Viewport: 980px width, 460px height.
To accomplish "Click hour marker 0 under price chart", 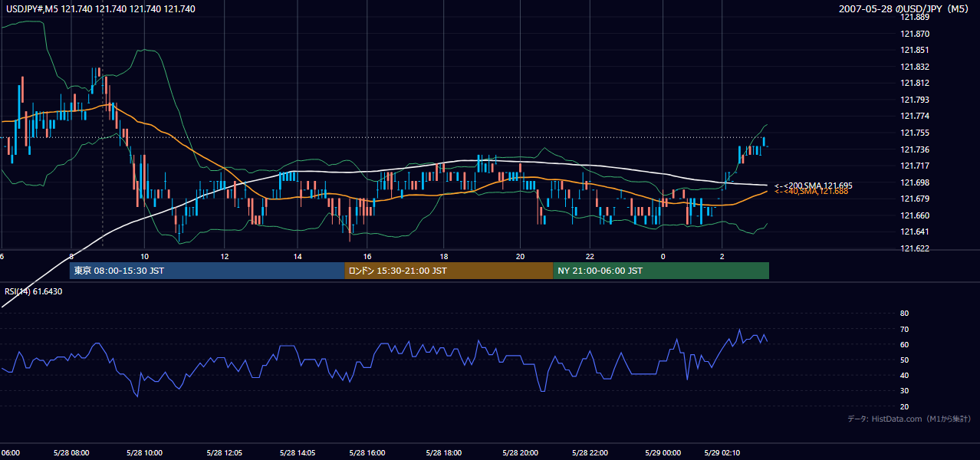I will pyautogui.click(x=663, y=256).
